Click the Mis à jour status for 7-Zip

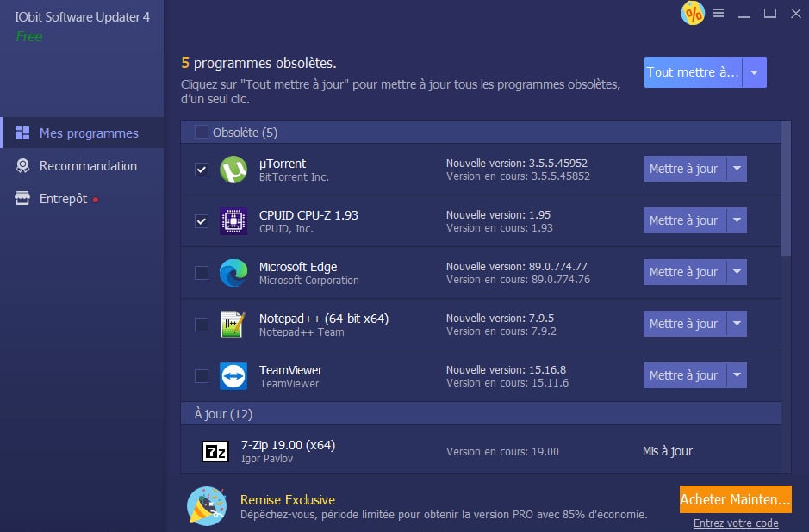click(667, 452)
